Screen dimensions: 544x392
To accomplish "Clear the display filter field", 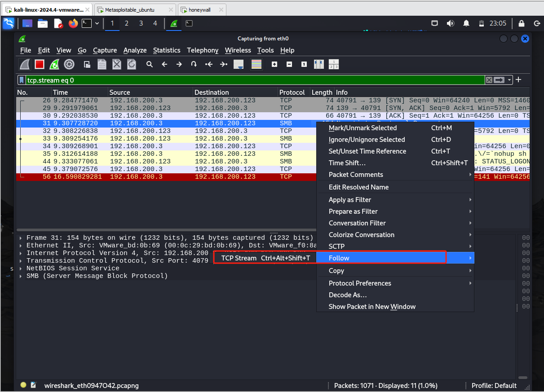I will point(489,80).
